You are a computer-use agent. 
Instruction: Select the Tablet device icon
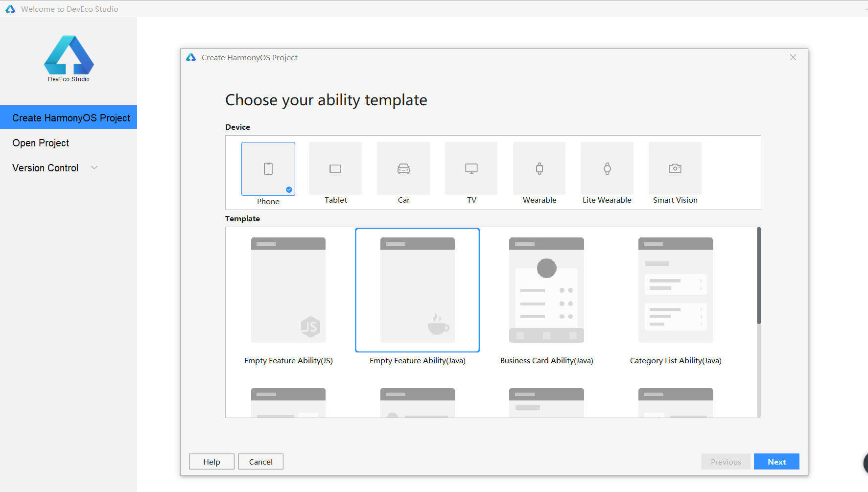click(x=335, y=168)
